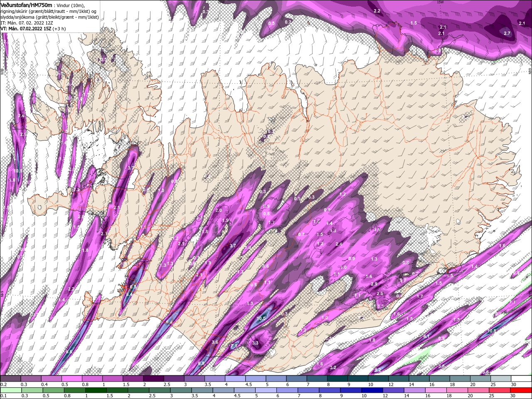Click the 2.7 snowfall value in the northeast corner
Screen dimensions: 532x399
(507, 33)
